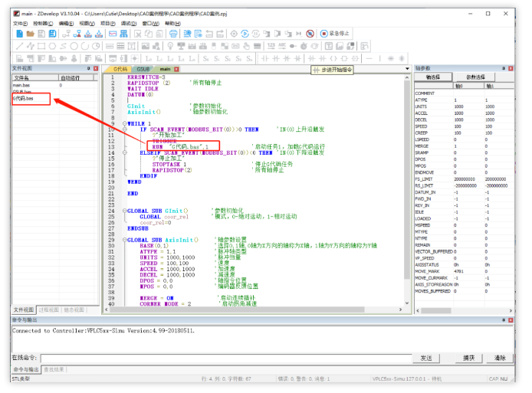
Task: Start debugging with the blue run icon
Action: tap(245, 34)
